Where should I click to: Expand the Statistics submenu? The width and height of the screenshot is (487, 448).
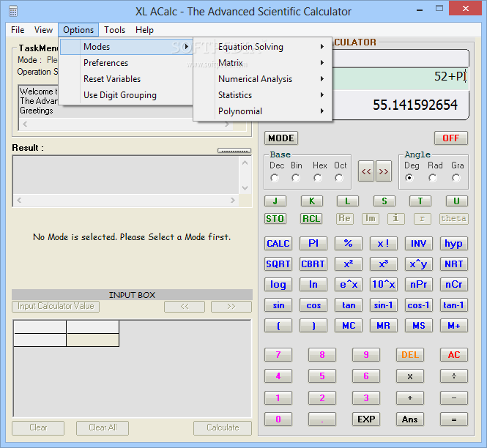coord(262,95)
